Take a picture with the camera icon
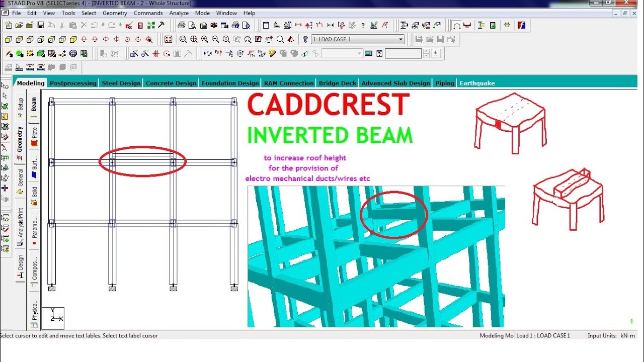 click(214, 25)
